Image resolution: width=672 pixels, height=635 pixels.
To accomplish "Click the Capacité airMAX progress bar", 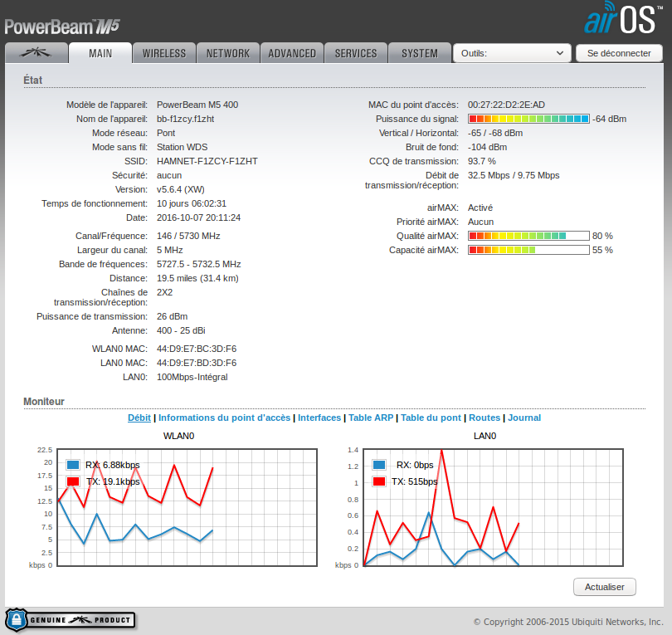I will click(x=528, y=250).
